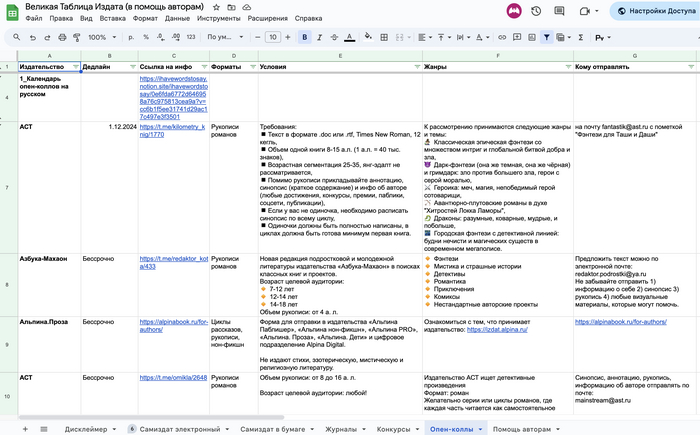Insert a comment from toolbar

[517, 38]
